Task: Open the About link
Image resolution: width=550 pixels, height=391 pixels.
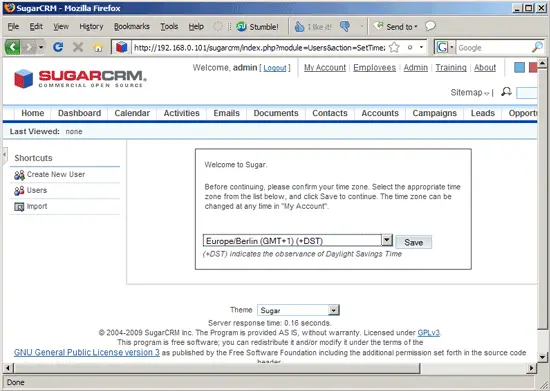Action: pyautogui.click(x=485, y=68)
